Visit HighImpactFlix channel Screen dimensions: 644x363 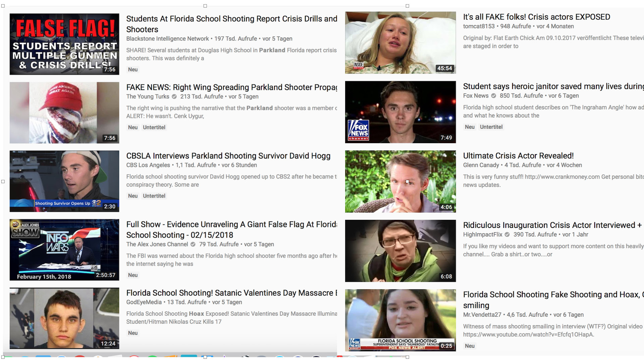point(483,235)
